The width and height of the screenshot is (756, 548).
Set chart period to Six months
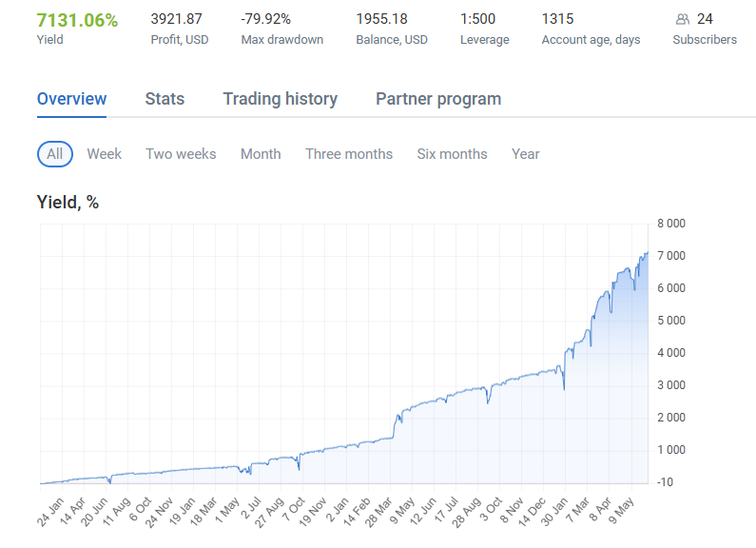point(453,154)
